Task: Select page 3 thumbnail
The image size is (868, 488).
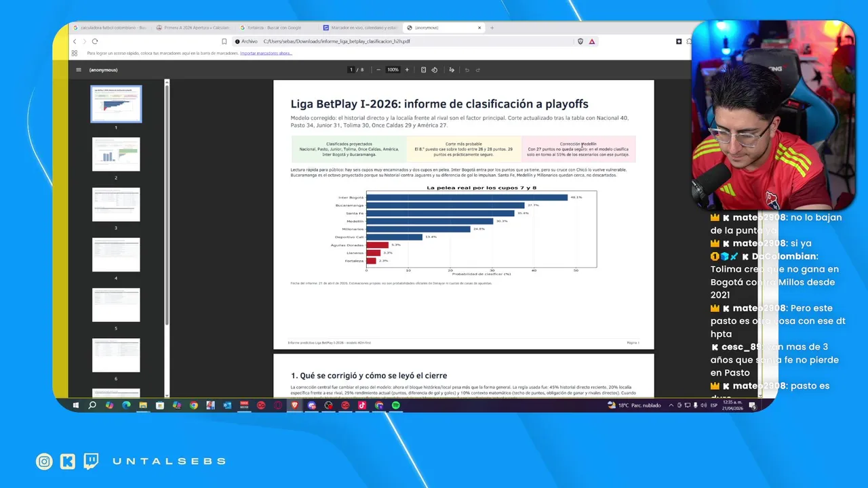Action: (x=116, y=204)
